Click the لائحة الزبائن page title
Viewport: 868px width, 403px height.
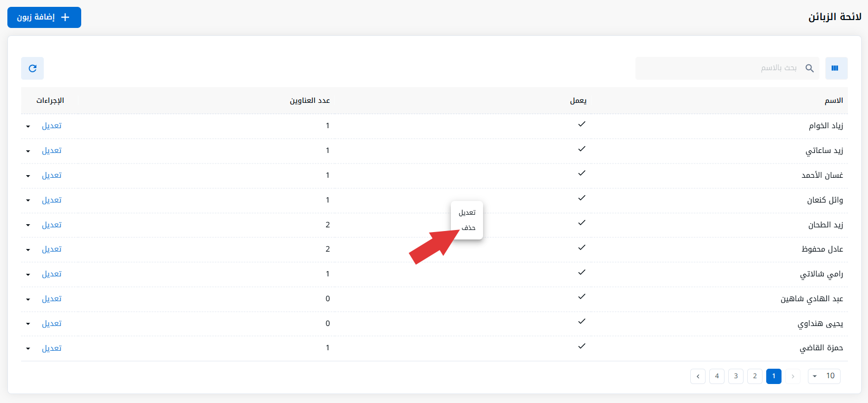835,17
